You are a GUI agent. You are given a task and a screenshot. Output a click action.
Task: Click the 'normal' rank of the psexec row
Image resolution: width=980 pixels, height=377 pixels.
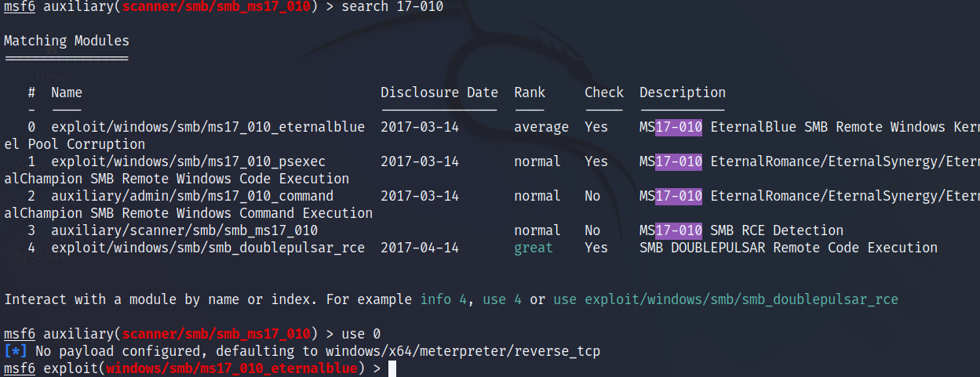(537, 161)
